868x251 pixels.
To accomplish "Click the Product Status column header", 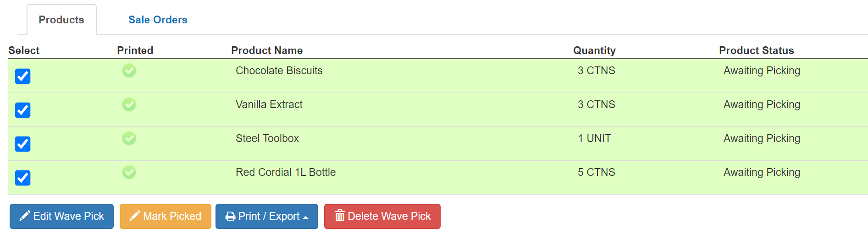I will [x=756, y=50].
